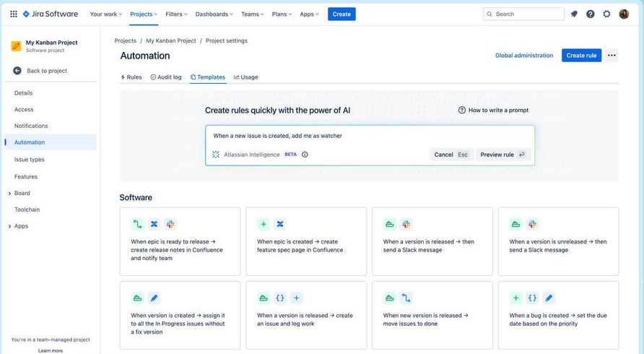The width and height of the screenshot is (644, 354).
Task: Click ship icon in version is unreleased card
Action: [516, 224]
